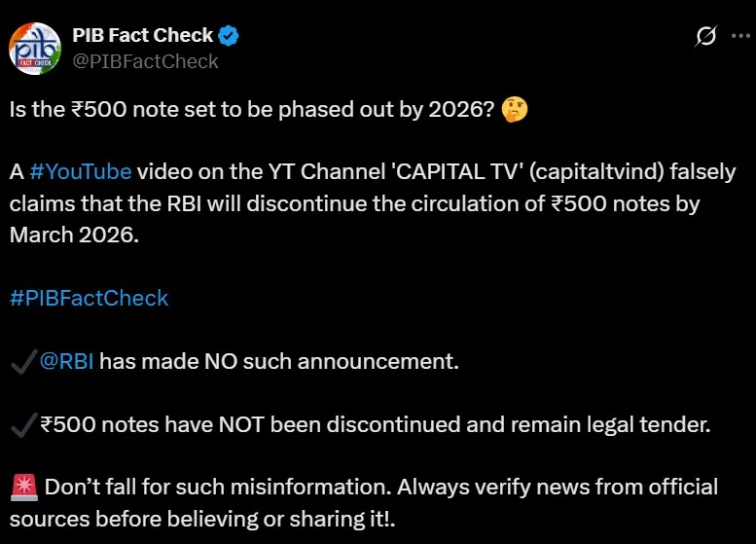Screen dimensions: 756x544
Task: Open the PIB Fact Check profile avatar
Action: point(36,48)
